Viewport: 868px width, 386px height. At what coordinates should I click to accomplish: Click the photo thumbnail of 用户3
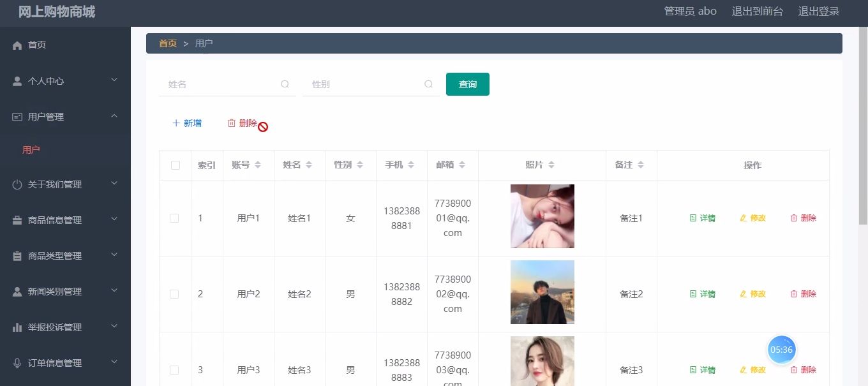pyautogui.click(x=542, y=361)
